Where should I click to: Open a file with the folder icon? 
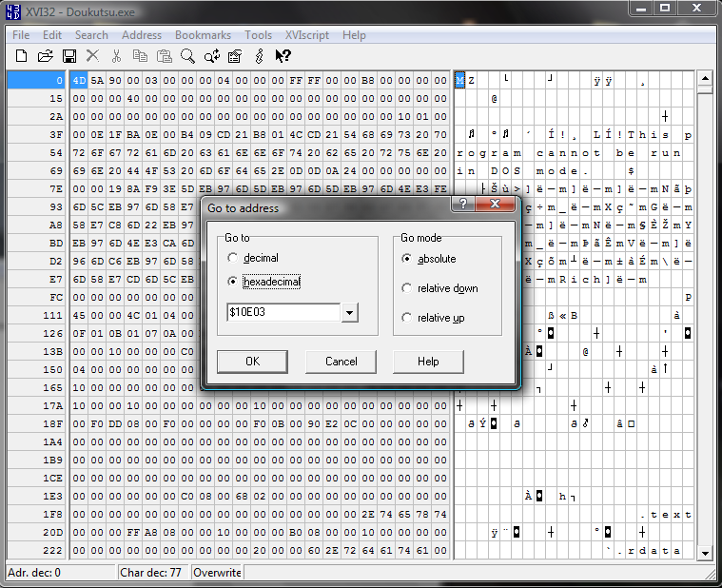[45, 56]
